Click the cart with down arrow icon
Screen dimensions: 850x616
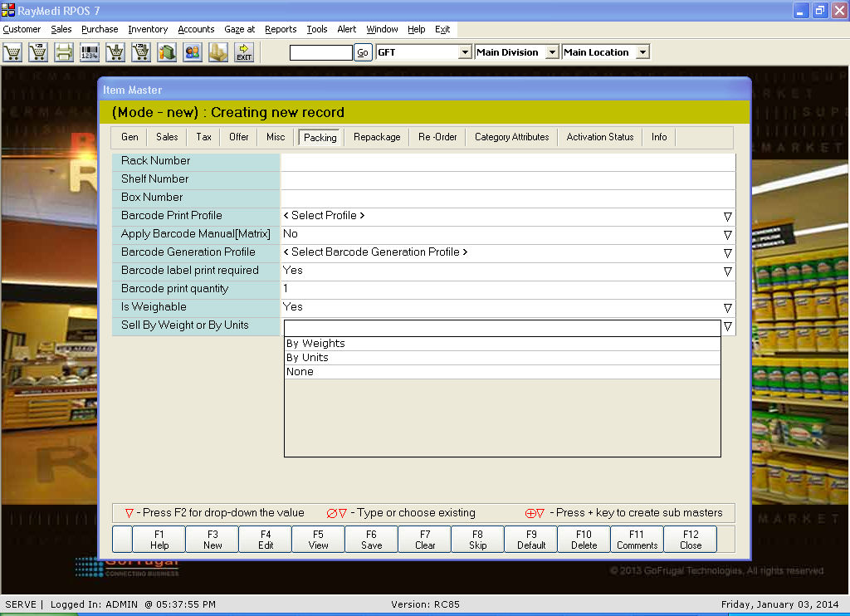[x=115, y=52]
